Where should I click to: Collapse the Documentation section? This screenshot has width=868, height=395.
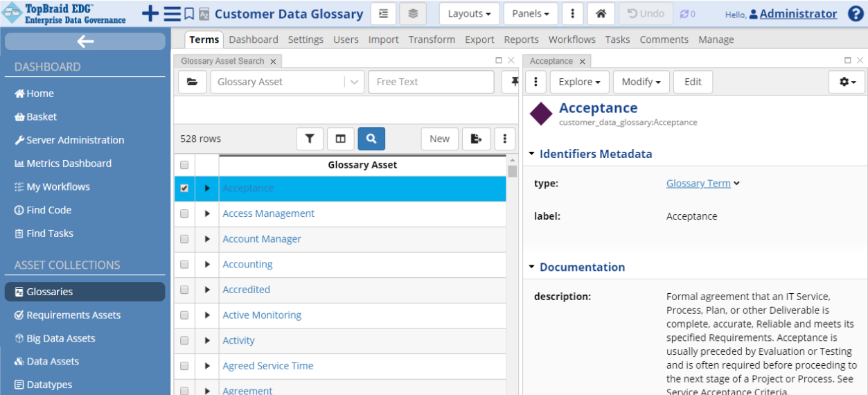[x=532, y=267]
